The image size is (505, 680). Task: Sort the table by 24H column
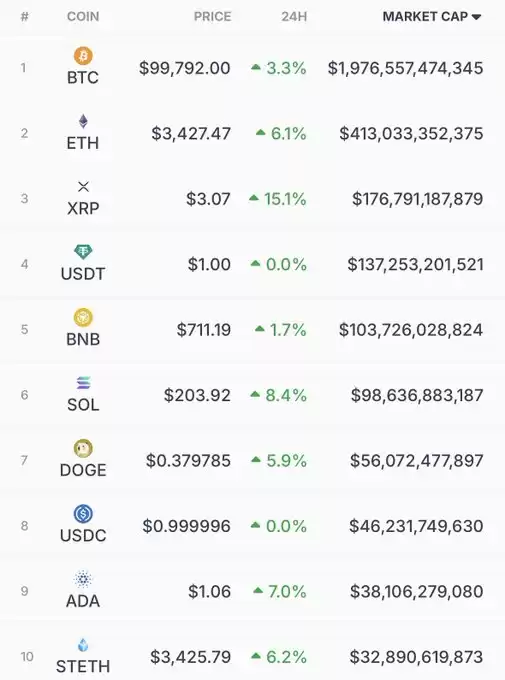(294, 16)
